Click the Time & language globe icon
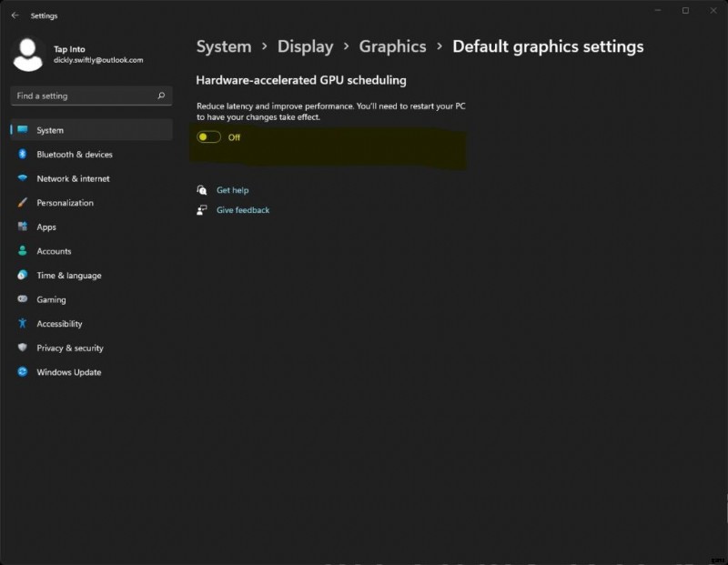 [22, 275]
